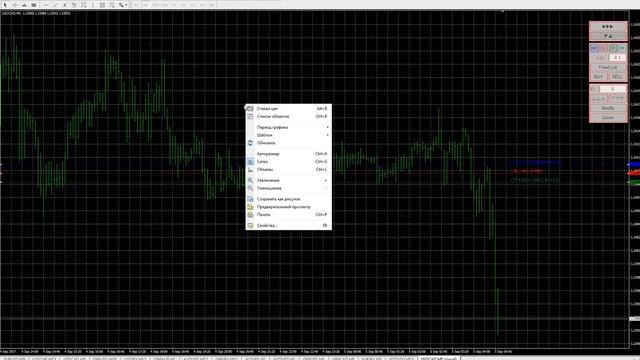
Task: Click the Close button on trade panel
Action: (608, 118)
